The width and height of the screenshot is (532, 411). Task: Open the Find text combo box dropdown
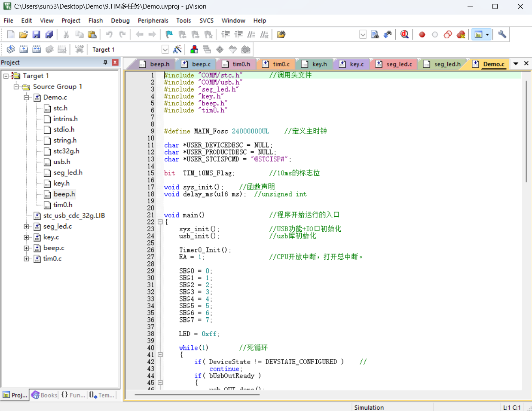(x=363, y=34)
